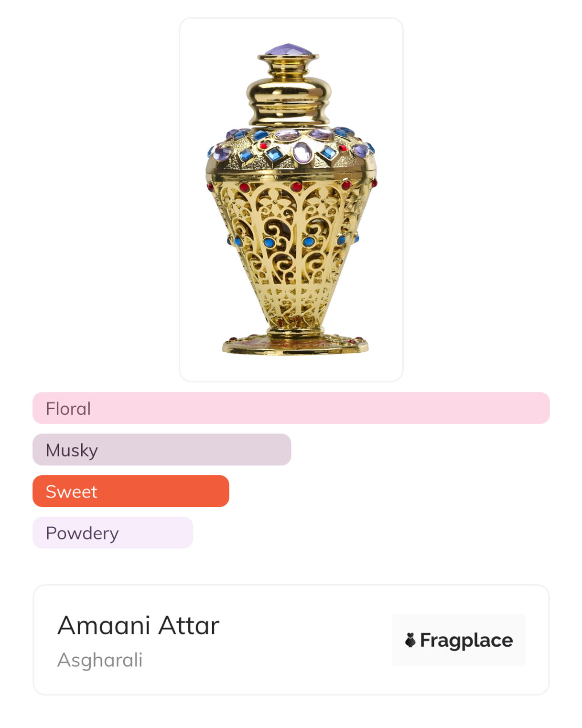582x728 pixels.
Task: Click the "Powdery" label text
Action: coord(82,533)
